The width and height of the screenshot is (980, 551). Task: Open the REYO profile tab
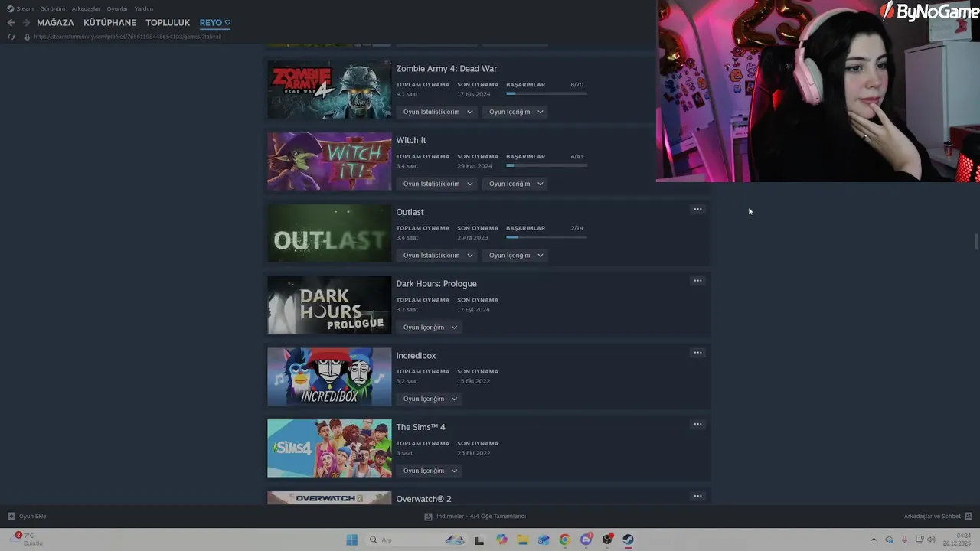coord(214,23)
